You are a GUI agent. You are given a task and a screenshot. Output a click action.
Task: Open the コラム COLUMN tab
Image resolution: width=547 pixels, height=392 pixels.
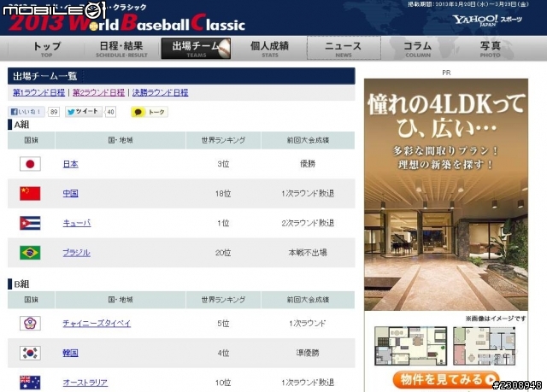[x=418, y=49]
